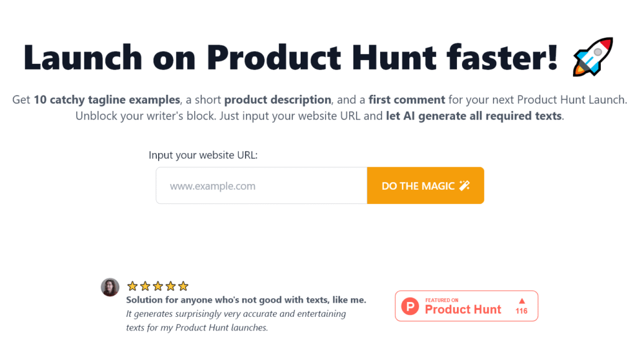Image resolution: width=635 pixels, height=364 pixels.
Task: Open the "Featured on Product Hunt" badge link
Action: 466,306
